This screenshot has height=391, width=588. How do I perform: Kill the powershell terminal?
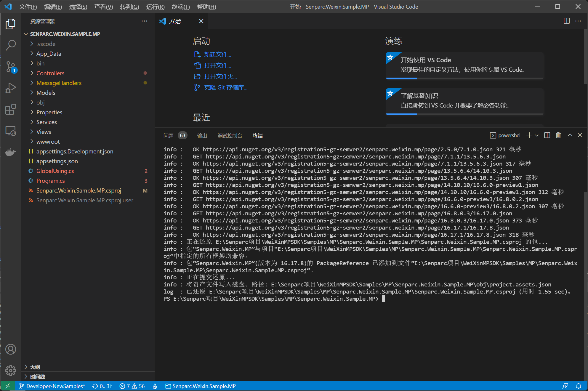click(558, 135)
